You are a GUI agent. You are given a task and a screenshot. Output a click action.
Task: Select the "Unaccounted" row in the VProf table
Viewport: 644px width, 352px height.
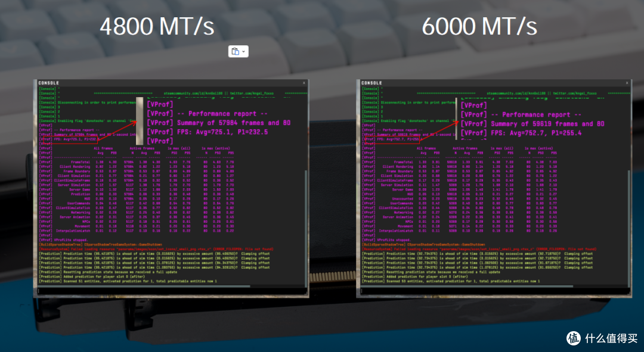(460, 198)
